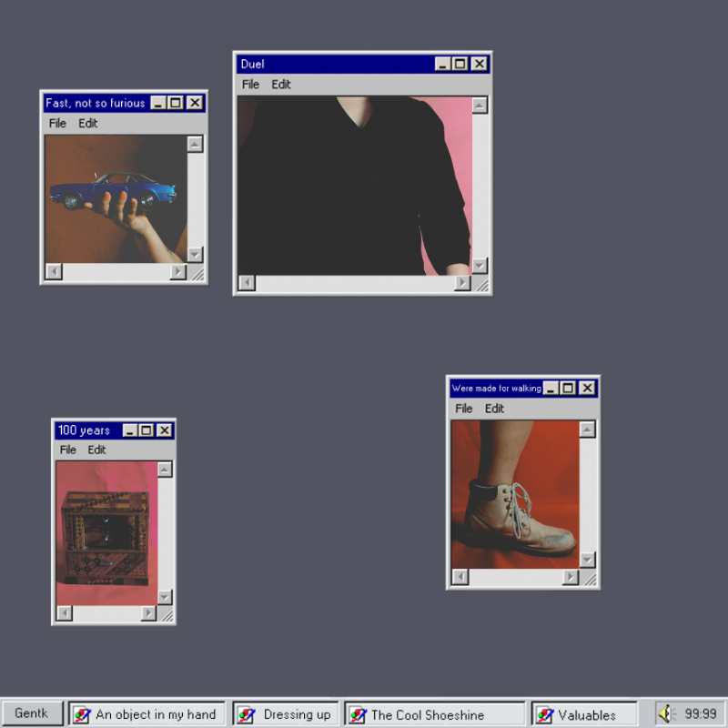Click paint icon beside An object in my hand
This screenshot has width=728, height=728.
point(82,714)
